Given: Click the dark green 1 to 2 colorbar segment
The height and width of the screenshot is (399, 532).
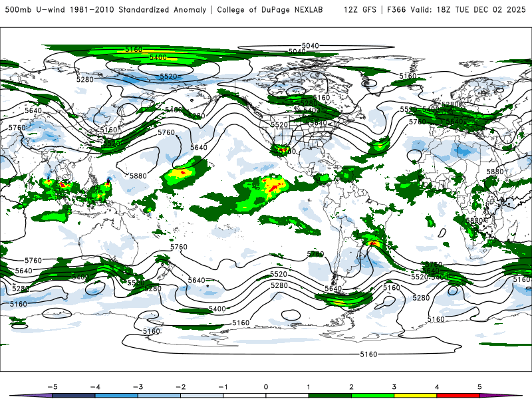Looking at the screenshot, I should (330, 396).
